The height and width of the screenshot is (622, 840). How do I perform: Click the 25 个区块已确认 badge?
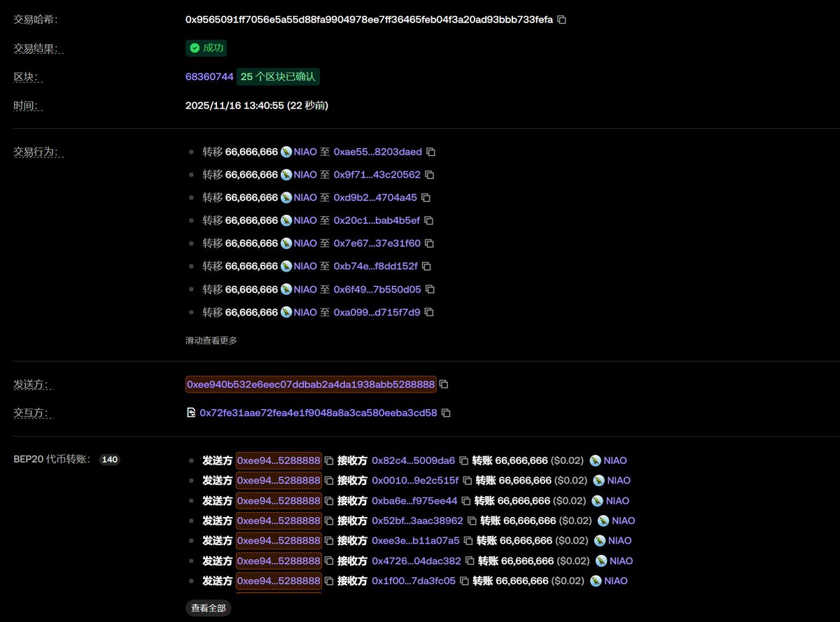279,77
